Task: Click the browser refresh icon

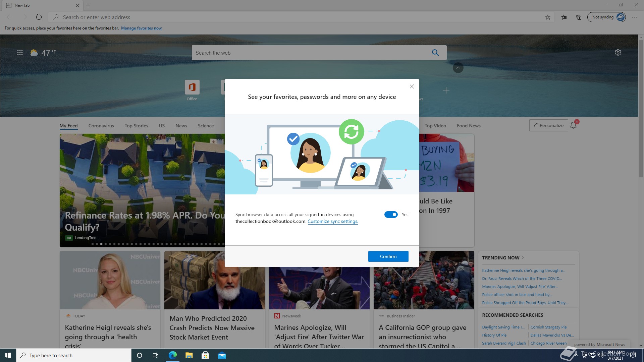Action: 39,17
